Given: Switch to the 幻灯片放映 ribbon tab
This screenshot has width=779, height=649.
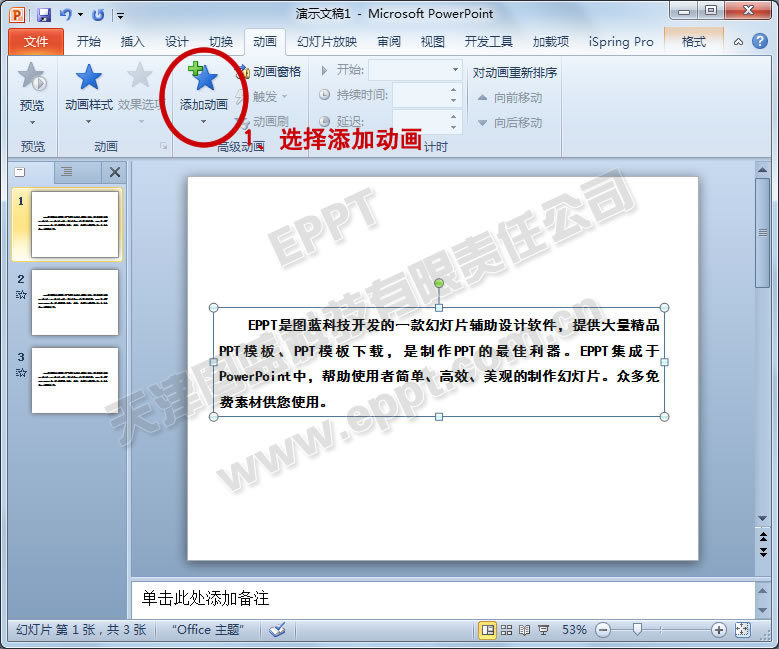Looking at the screenshot, I should (326, 42).
